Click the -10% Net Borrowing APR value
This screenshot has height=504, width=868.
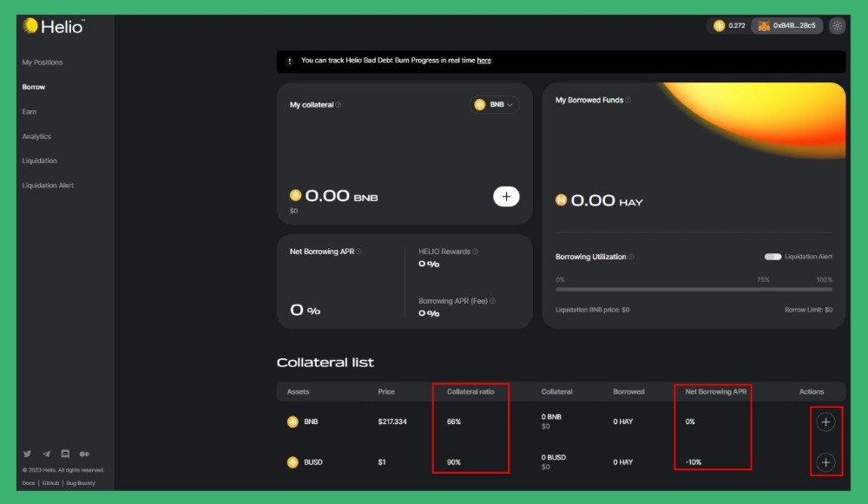tap(693, 462)
